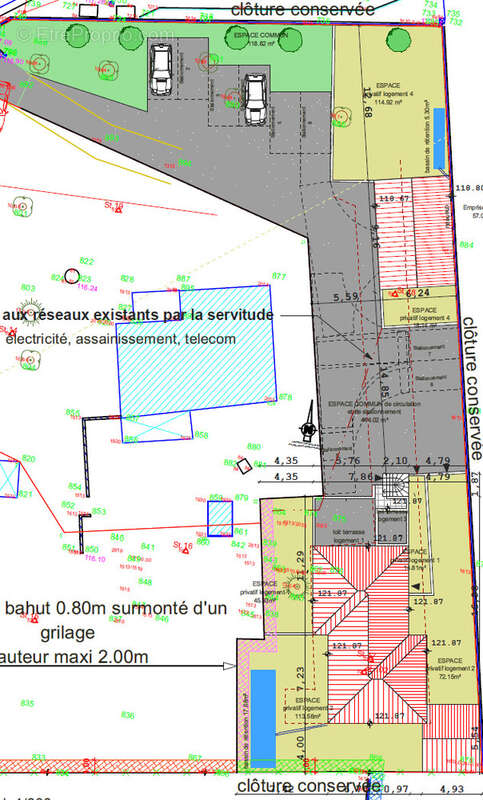Click the small blue hatched square near point 859
483x800 pixels.
coord(220,519)
